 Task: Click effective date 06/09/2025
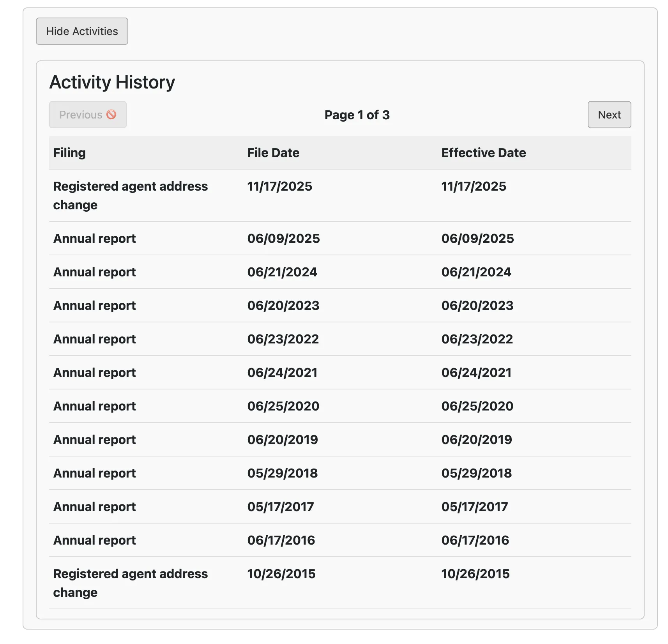[478, 239]
